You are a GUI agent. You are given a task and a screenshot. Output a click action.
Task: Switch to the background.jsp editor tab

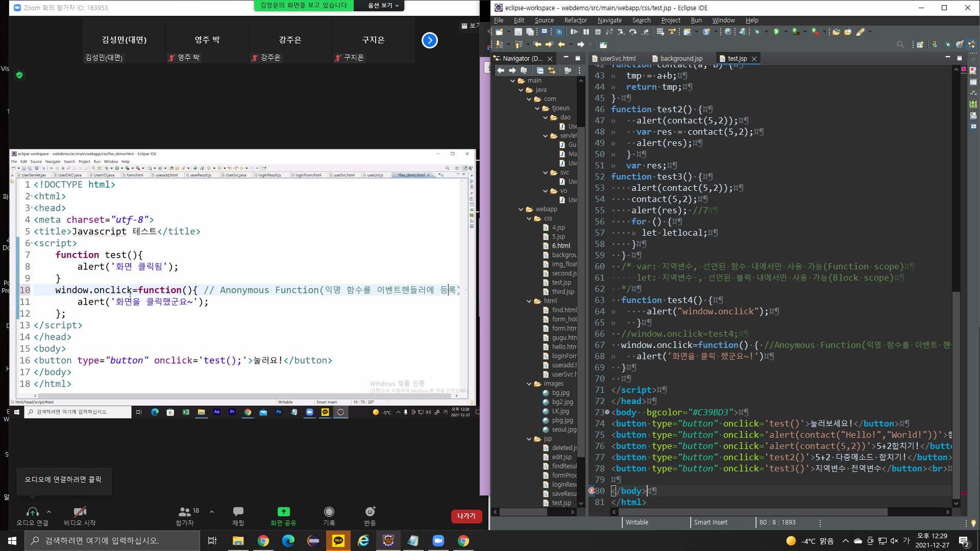(x=681, y=59)
